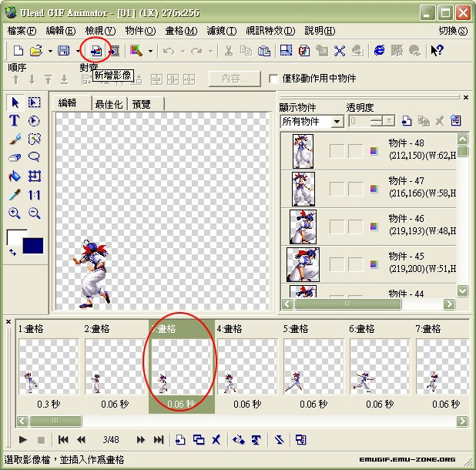Toggle second box for Object 46
Screen dimensions: 476x470
click(x=355, y=227)
